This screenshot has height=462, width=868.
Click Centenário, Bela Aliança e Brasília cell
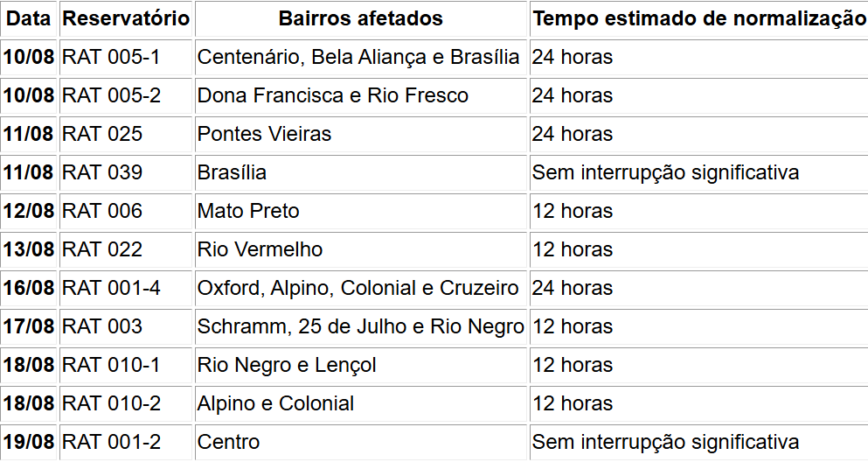coord(361,57)
